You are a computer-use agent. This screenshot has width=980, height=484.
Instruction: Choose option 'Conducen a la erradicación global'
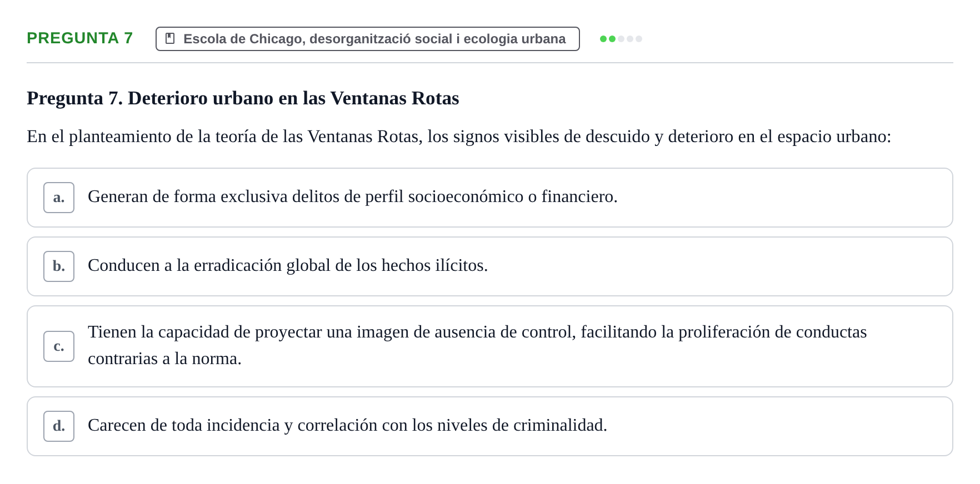coord(490,266)
